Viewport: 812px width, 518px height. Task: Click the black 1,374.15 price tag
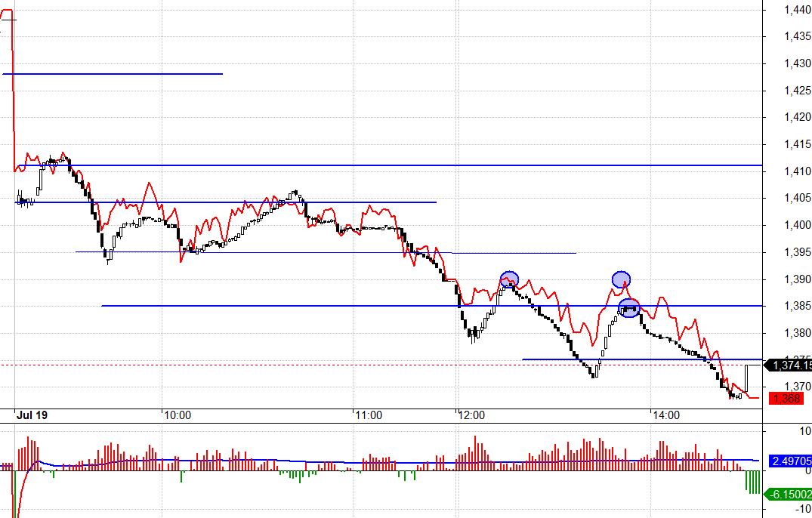tap(790, 365)
